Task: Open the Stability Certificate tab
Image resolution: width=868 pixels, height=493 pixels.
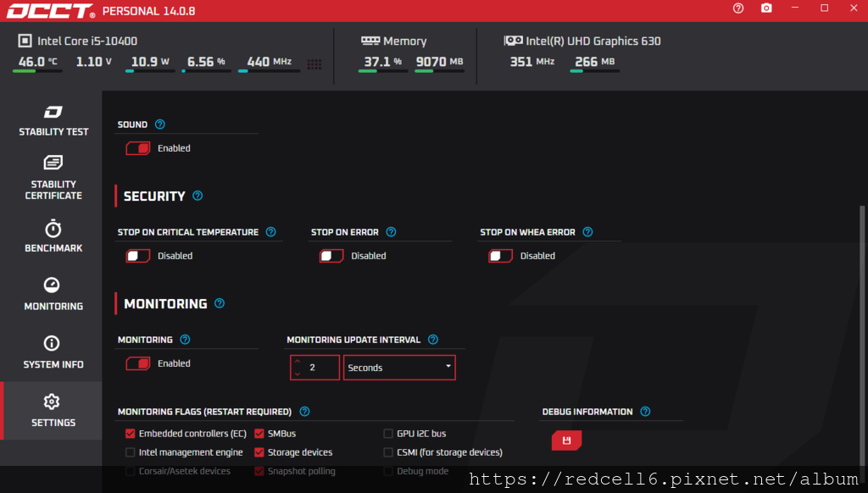Action: click(53, 177)
